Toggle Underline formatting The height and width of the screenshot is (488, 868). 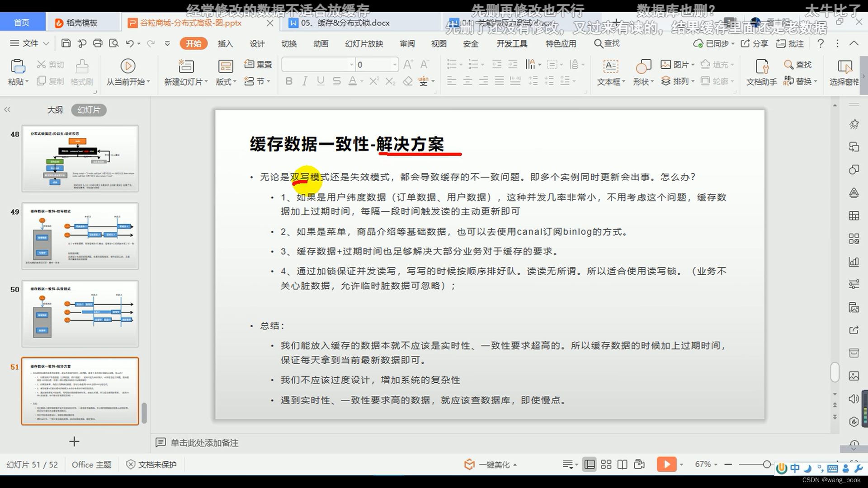[x=321, y=81]
